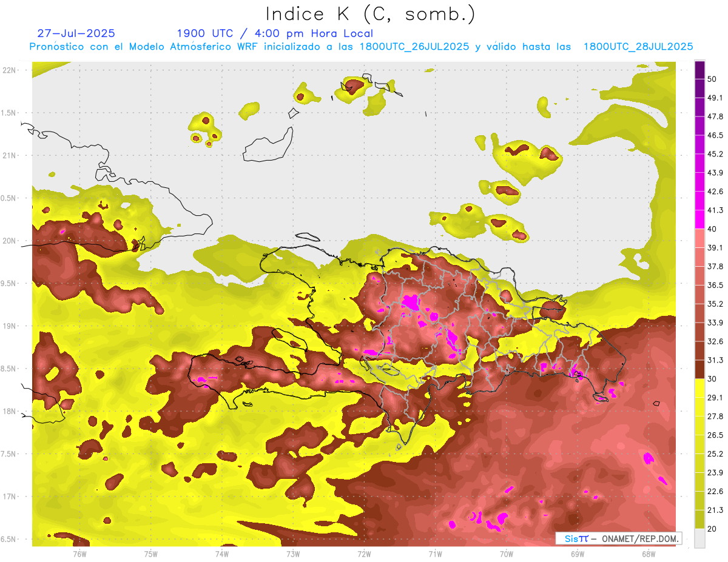Click legend value '50'

(712, 79)
